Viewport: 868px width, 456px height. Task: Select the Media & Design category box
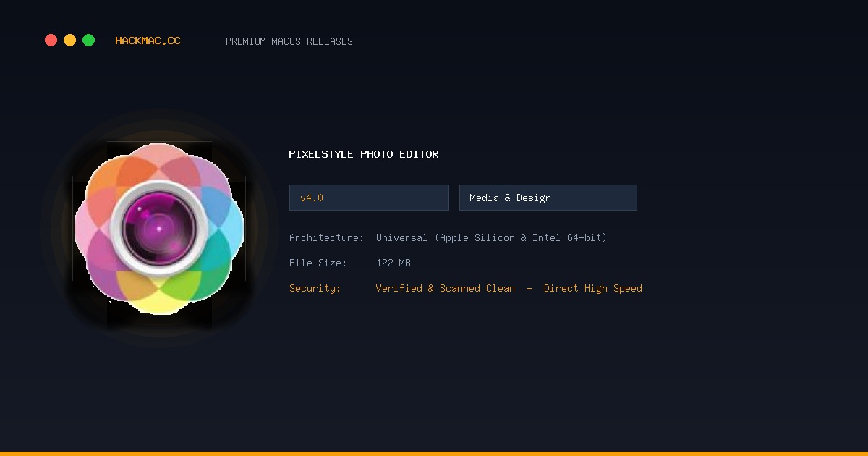(548, 198)
